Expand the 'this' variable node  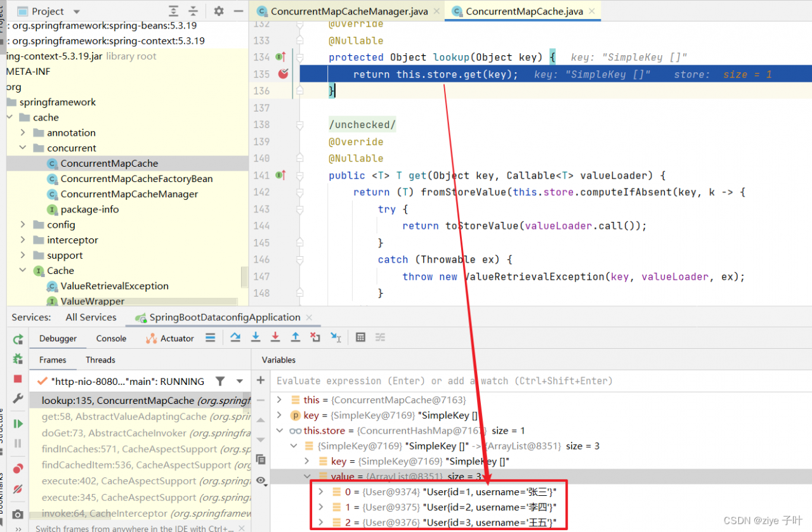(x=279, y=399)
